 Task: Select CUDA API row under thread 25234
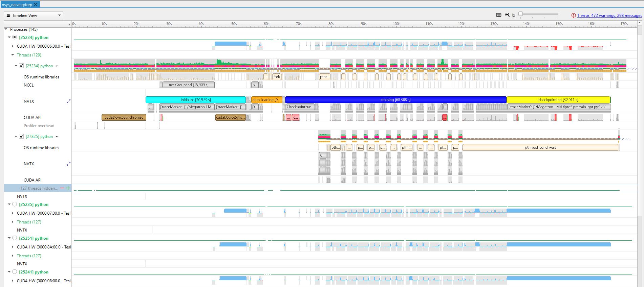[x=33, y=118]
